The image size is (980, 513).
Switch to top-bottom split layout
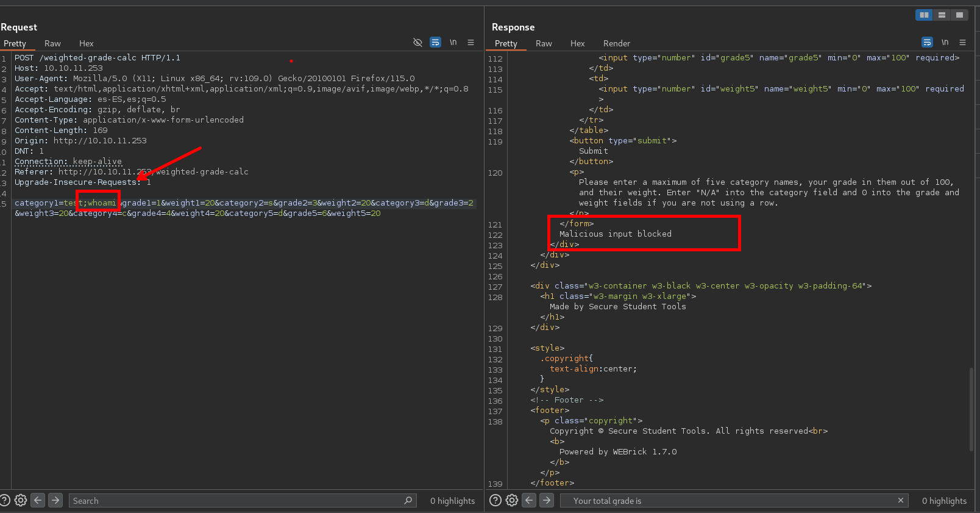[942, 15]
